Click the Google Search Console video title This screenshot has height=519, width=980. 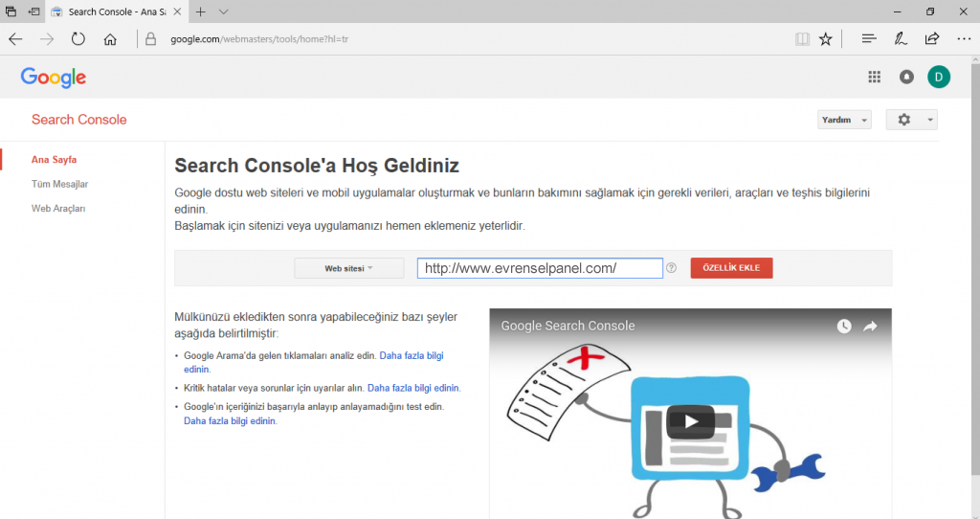pyautogui.click(x=568, y=326)
